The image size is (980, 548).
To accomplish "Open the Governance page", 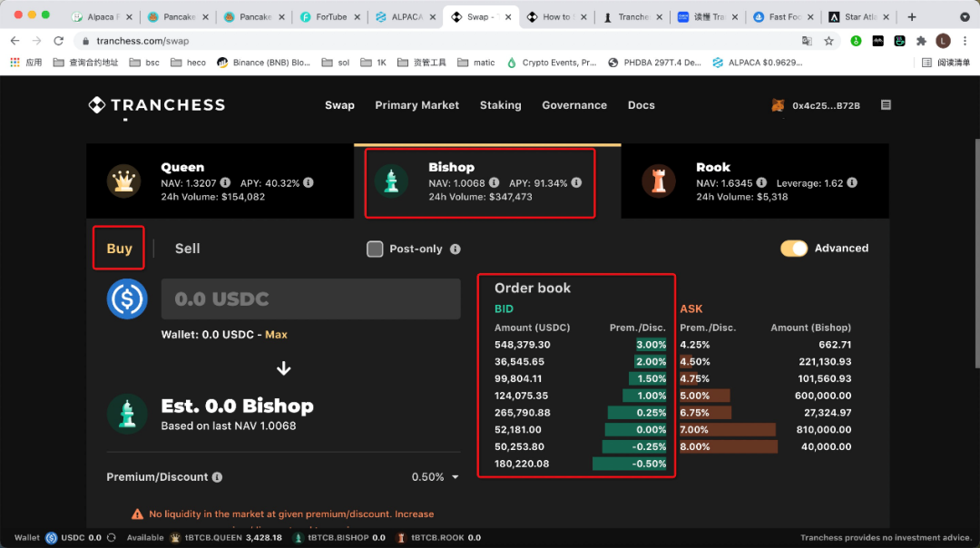I will coord(574,105).
